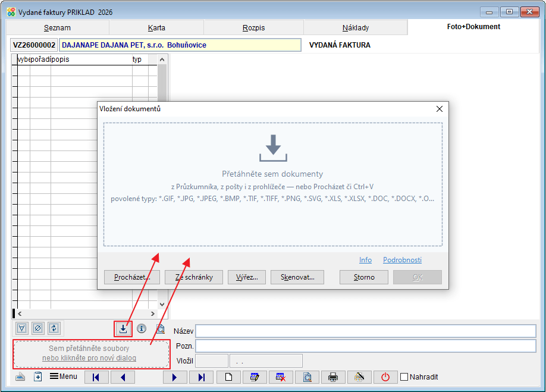Click the print icon in bottom toolbar
This screenshot has height=392, width=546.
[x=333, y=377]
